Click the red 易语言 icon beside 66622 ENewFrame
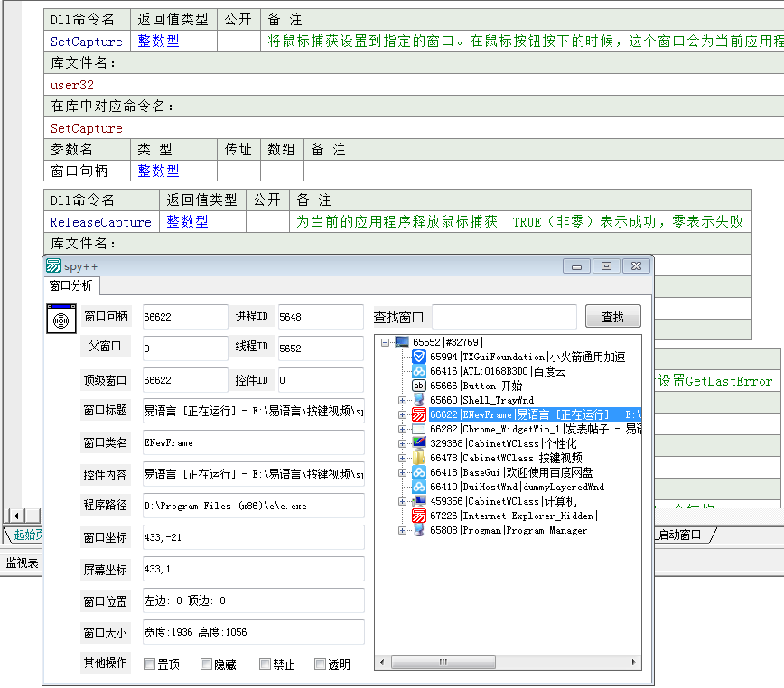The image size is (784, 688). click(x=418, y=414)
